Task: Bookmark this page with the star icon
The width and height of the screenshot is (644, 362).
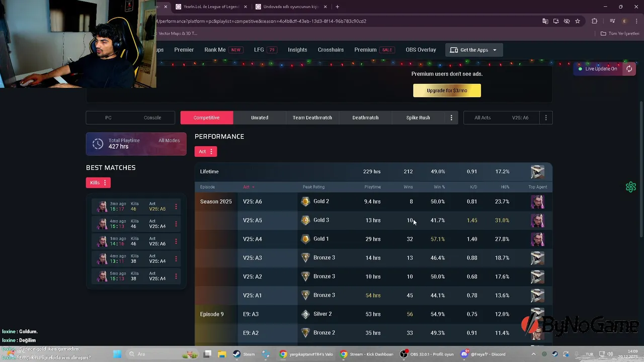Action: (578, 21)
